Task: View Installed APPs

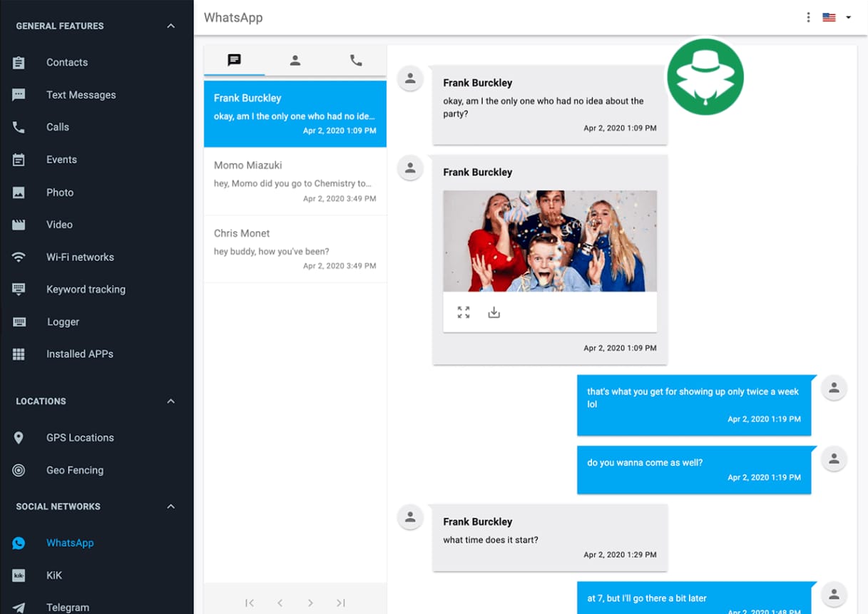Action: tap(78, 354)
